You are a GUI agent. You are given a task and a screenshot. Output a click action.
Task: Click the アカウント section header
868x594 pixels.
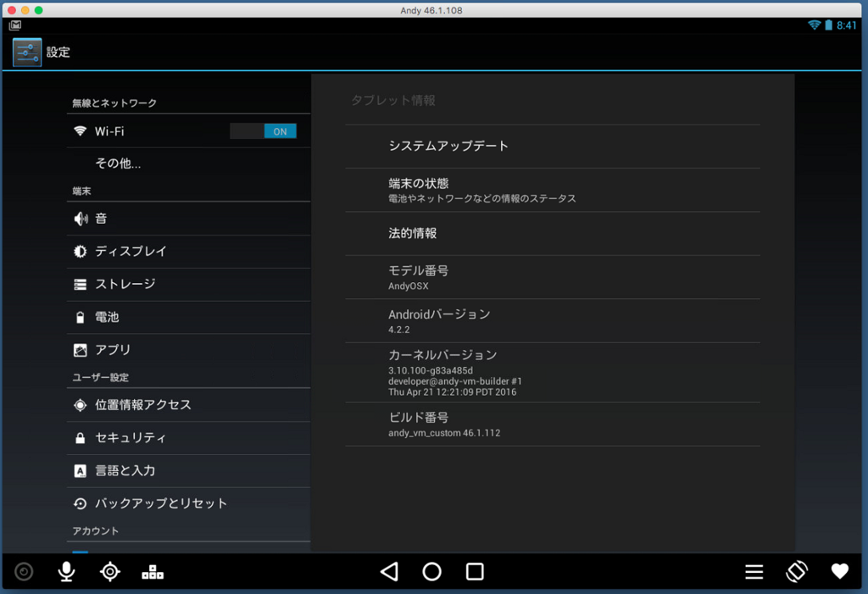[95, 531]
